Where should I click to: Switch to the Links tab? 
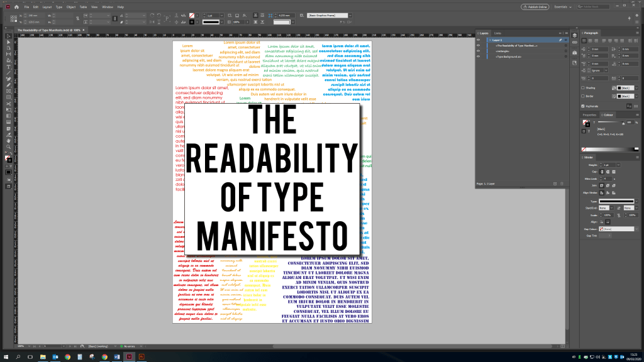pos(497,33)
